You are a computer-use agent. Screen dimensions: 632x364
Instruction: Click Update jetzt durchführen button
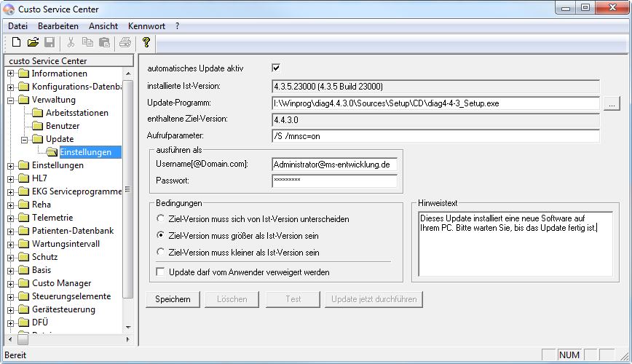coord(374,299)
